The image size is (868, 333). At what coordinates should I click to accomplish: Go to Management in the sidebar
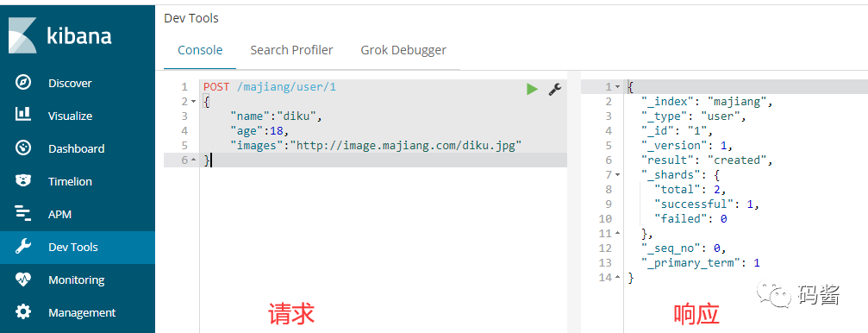pos(82,312)
